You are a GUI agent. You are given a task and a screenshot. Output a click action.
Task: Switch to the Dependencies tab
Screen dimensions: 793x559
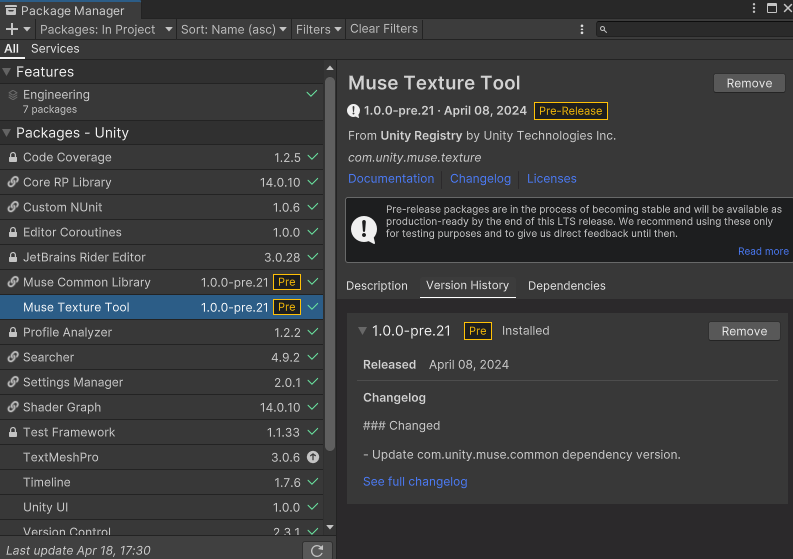[x=566, y=286]
